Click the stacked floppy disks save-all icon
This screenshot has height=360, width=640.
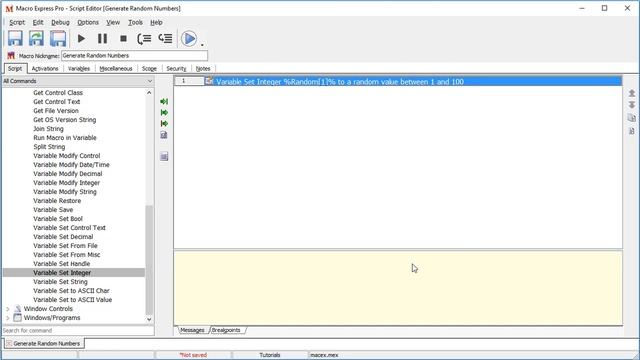tap(58, 38)
